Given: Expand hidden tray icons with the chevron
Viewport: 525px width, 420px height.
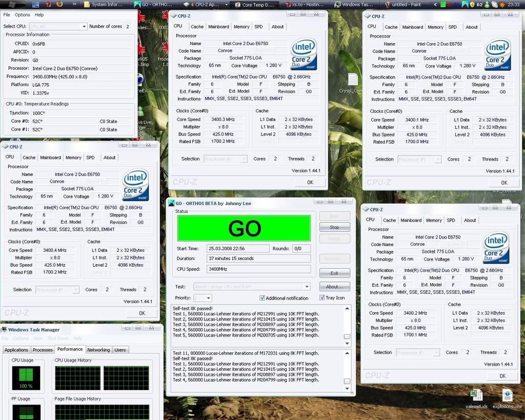Looking at the screenshot, I should click(435, 4).
